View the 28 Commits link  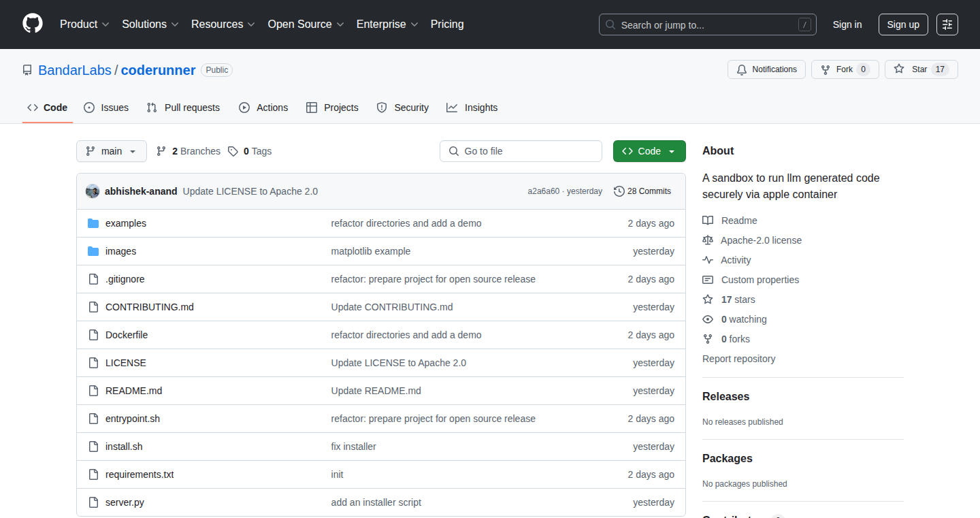pyautogui.click(x=642, y=191)
